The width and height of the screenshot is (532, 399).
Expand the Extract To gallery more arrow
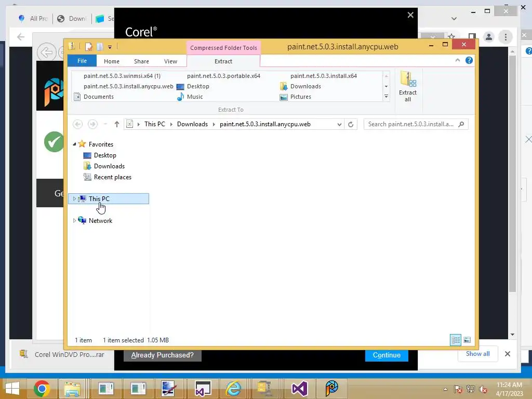coord(386,97)
